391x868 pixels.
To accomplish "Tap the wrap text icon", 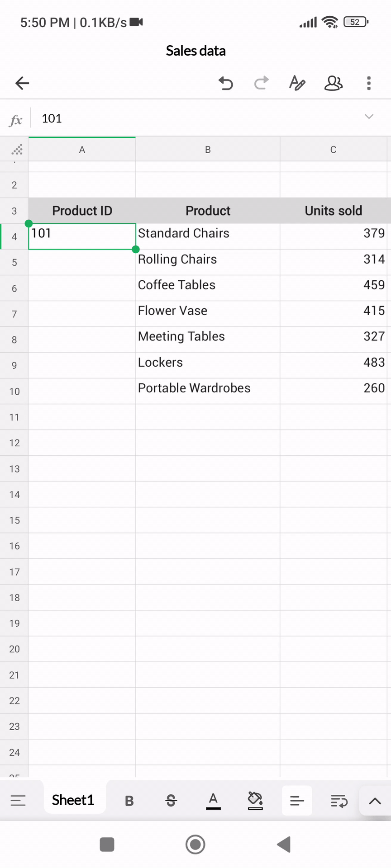I will pos(339,801).
